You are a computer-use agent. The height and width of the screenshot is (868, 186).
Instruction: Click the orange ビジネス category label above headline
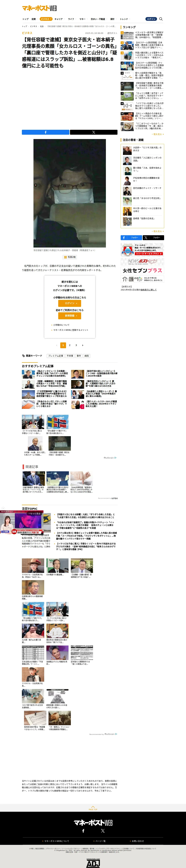27,33
